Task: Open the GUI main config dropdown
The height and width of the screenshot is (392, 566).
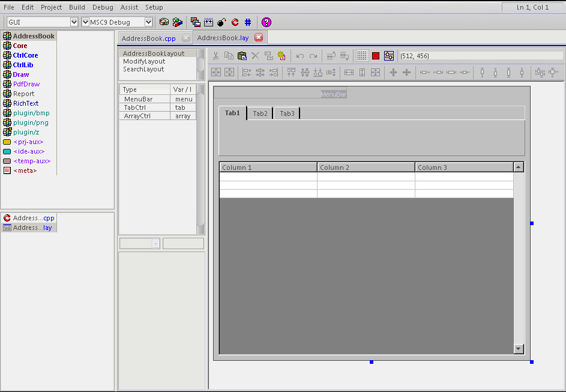Action: pyautogui.click(x=74, y=22)
